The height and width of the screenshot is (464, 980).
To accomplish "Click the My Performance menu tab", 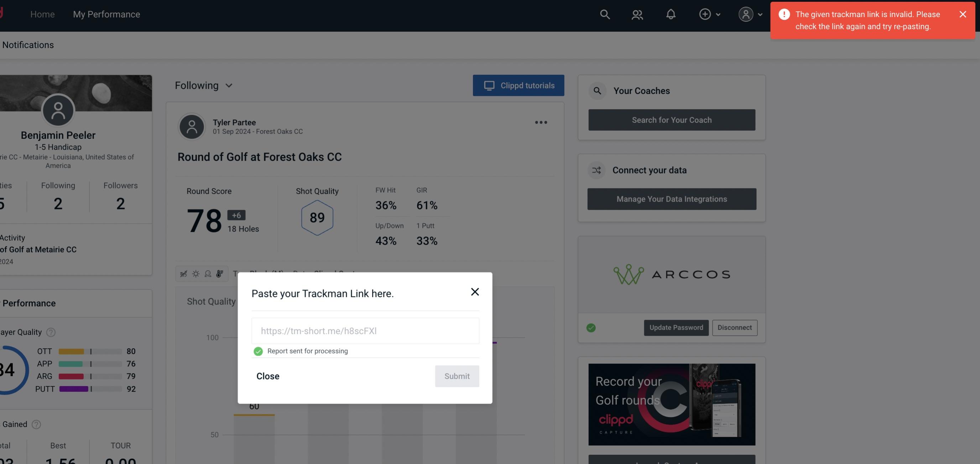I will (x=106, y=14).
